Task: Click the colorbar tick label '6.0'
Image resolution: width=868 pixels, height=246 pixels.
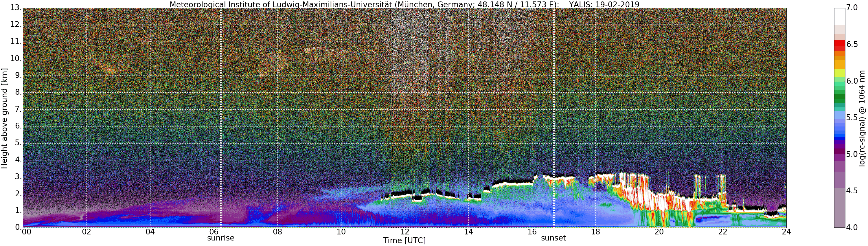Action: (x=852, y=81)
